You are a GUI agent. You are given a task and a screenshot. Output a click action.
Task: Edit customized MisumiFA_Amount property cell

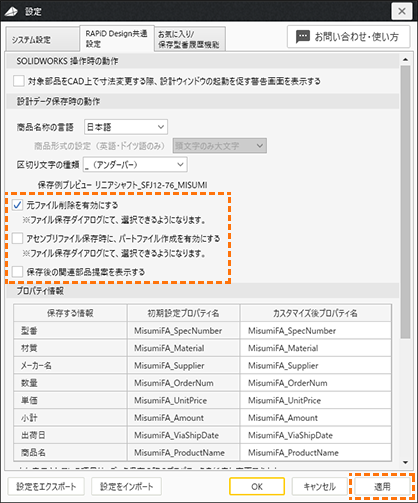click(315, 418)
